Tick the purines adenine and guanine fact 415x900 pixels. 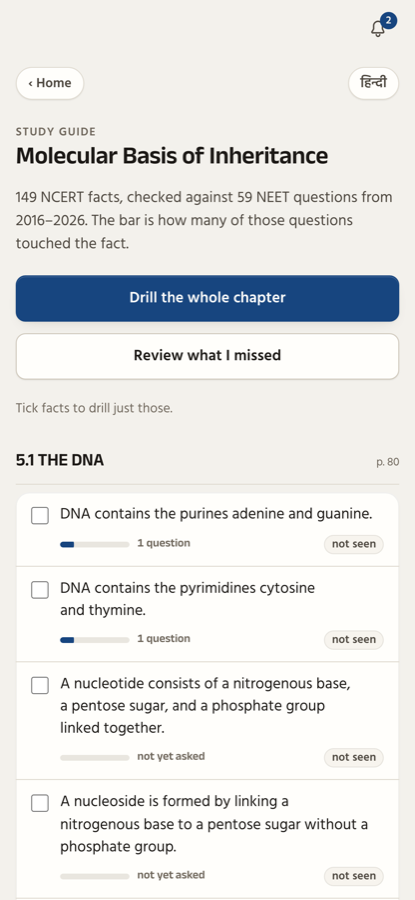tap(40, 515)
